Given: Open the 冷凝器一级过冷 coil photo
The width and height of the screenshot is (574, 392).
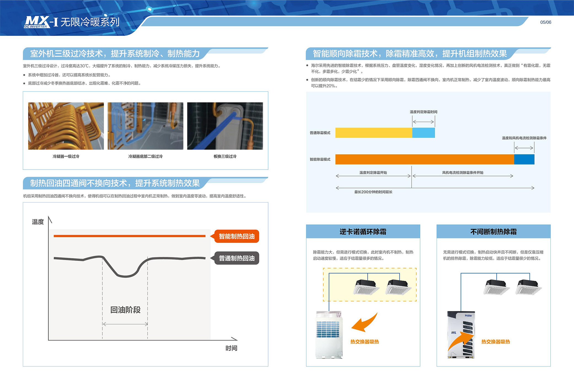Looking at the screenshot, I should click(x=66, y=126).
